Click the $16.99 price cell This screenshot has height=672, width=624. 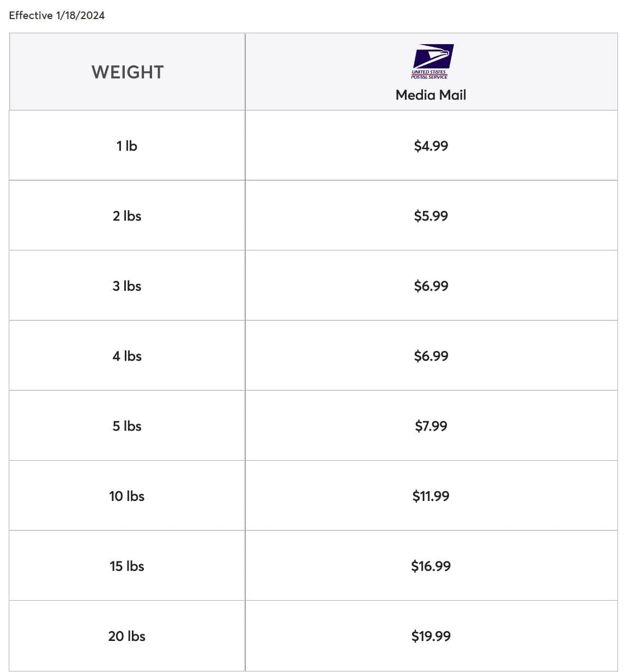click(431, 566)
